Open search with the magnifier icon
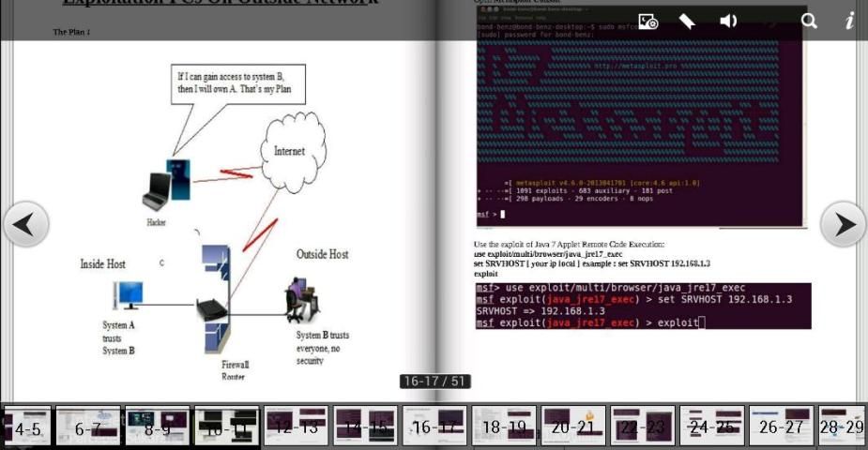The image size is (868, 450). [x=809, y=22]
